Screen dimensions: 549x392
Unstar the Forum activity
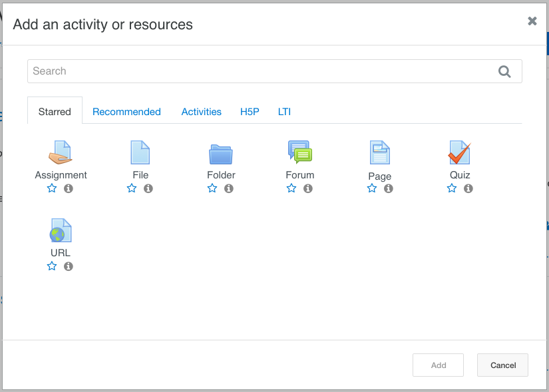(291, 188)
